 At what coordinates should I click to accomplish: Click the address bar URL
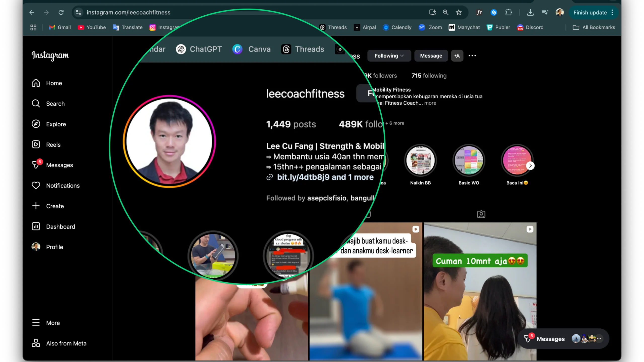128,12
